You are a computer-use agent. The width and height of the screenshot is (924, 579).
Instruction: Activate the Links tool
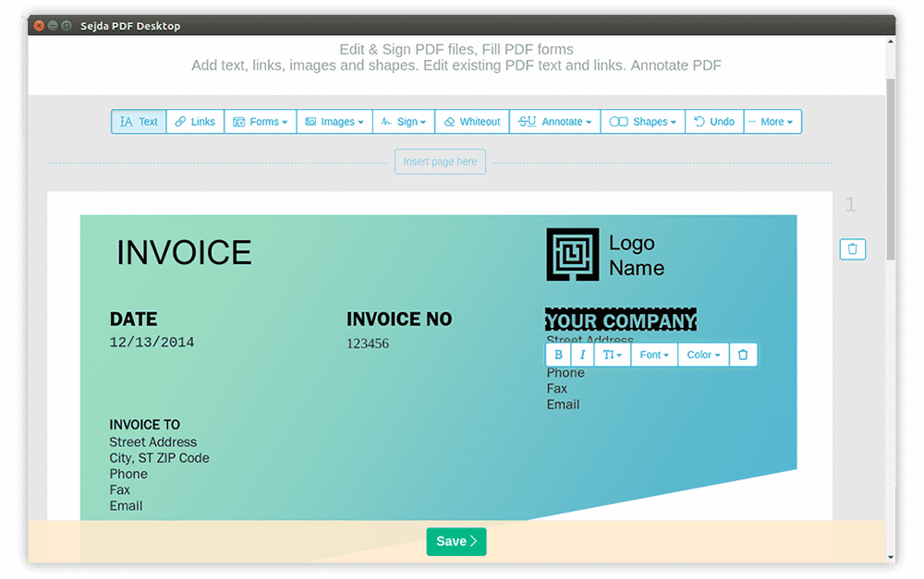[x=195, y=121]
